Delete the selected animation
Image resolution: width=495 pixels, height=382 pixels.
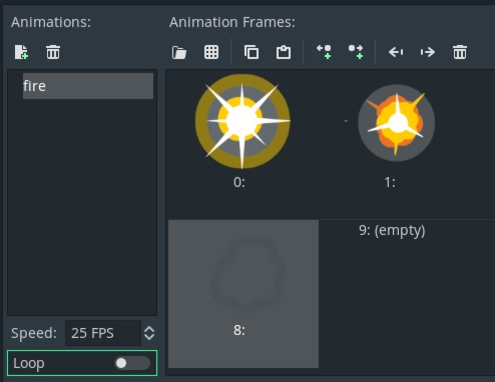click(53, 52)
